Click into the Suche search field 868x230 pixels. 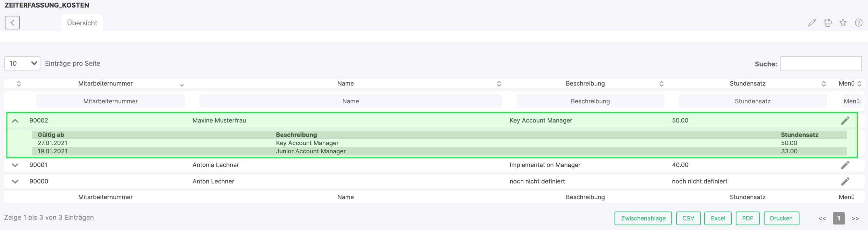click(821, 64)
